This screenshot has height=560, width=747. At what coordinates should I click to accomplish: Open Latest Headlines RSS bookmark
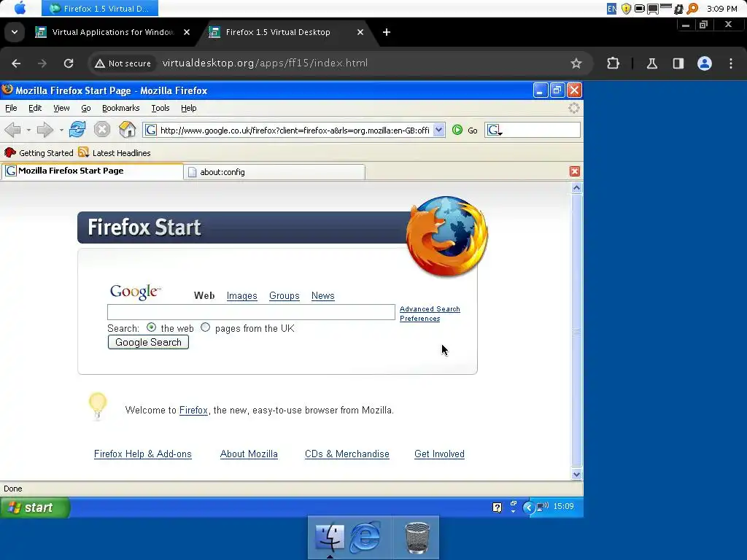click(115, 153)
